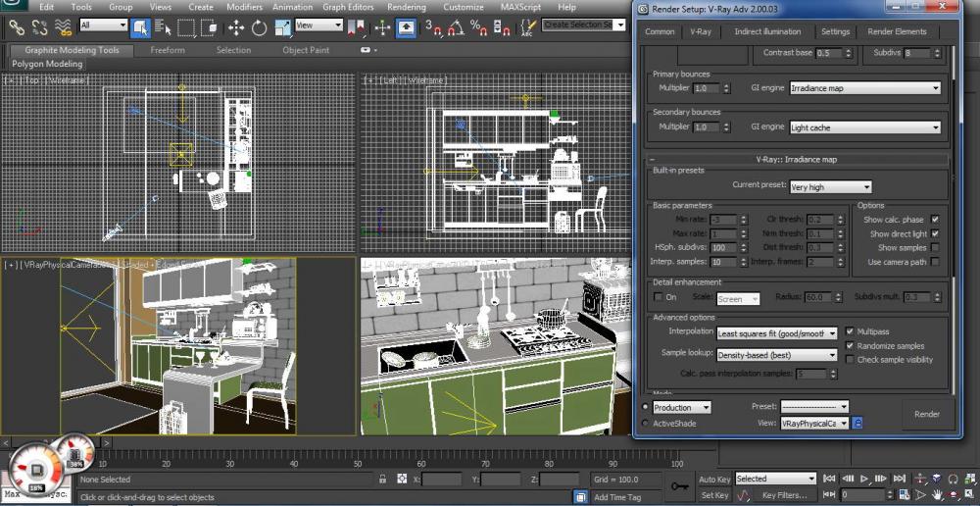Click the Use Pivot Point Center icon
The width and height of the screenshot is (980, 506).
click(x=356, y=27)
